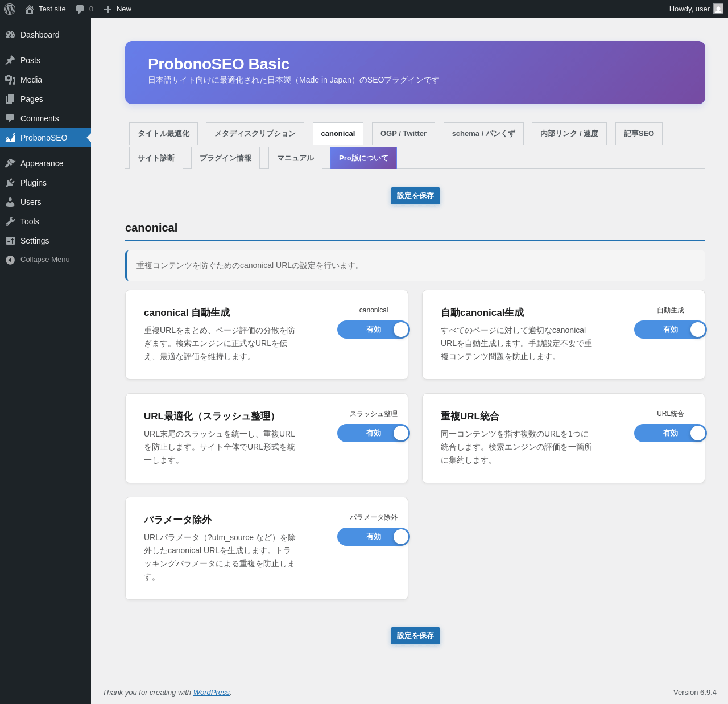Click the Media icon in sidebar
Image resolution: width=728 pixels, height=704 pixels.
[10, 80]
